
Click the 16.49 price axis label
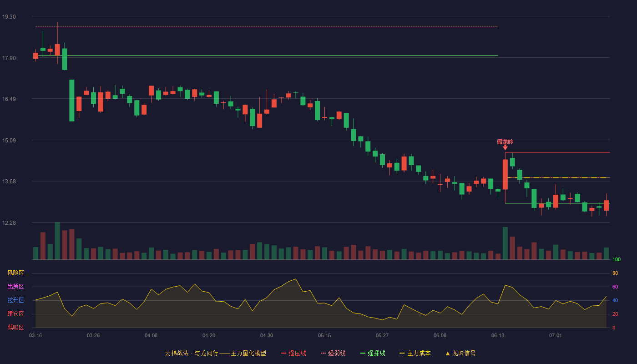pos(9,99)
